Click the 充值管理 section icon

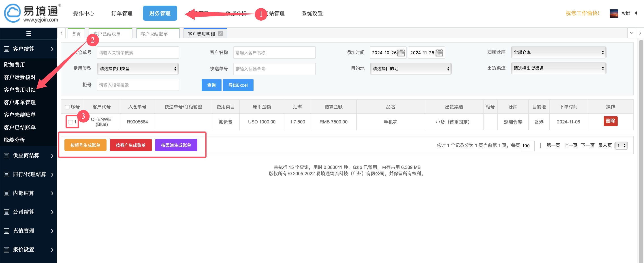click(6, 231)
